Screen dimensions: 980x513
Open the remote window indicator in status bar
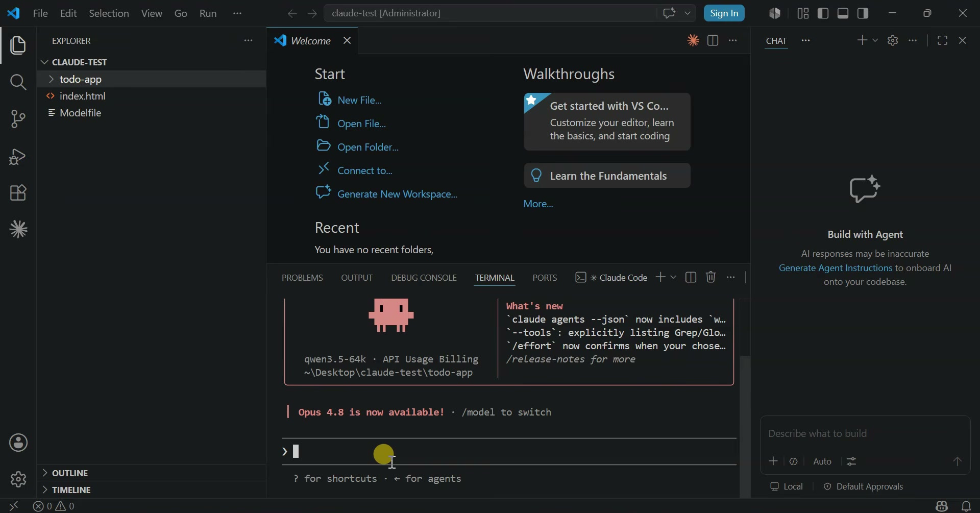point(14,506)
